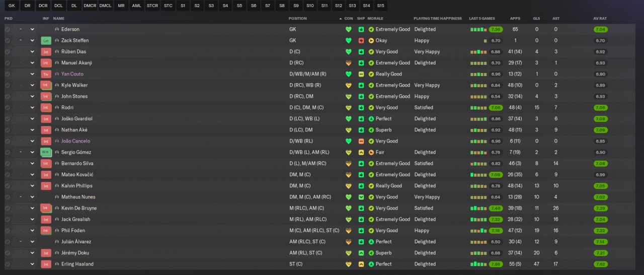
Task: Click Julián Álvarez's Perfect morale icon
Action: point(371,242)
